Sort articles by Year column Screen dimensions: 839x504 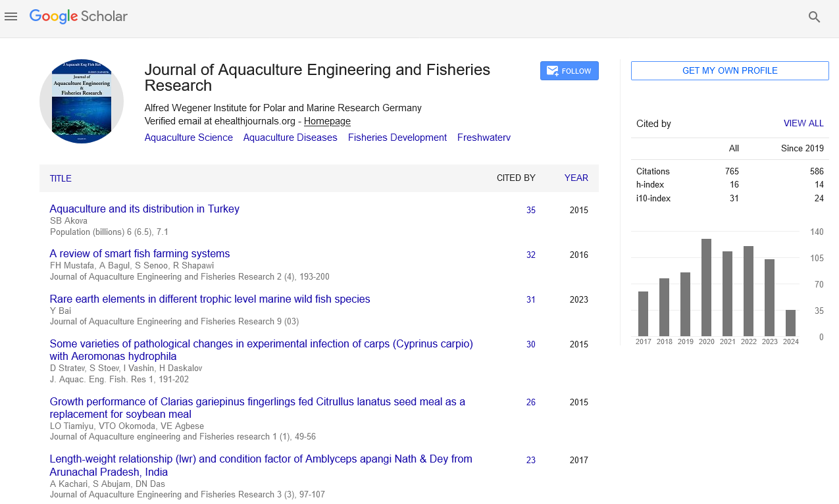point(576,178)
